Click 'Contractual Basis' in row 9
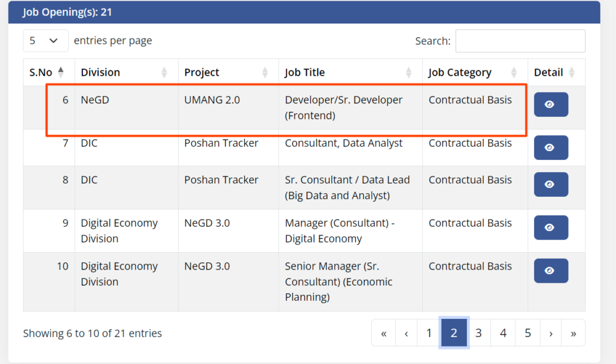Viewport: 616px width, 364px height. (x=470, y=223)
